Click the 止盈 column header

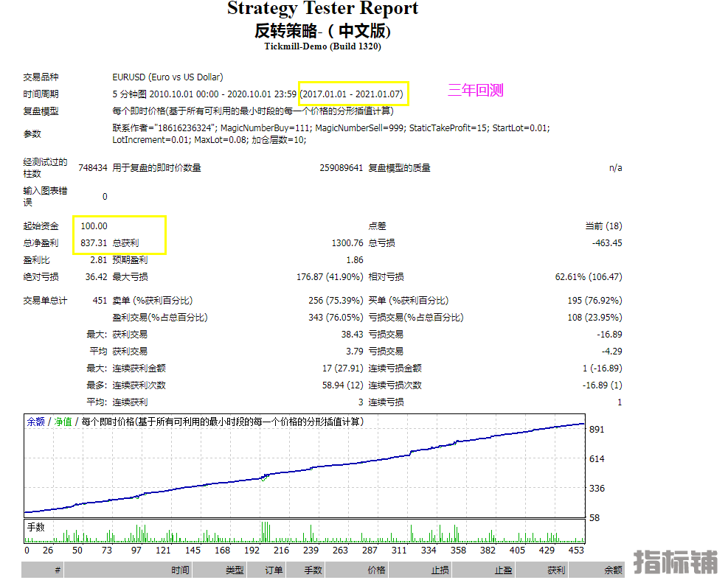484,570
